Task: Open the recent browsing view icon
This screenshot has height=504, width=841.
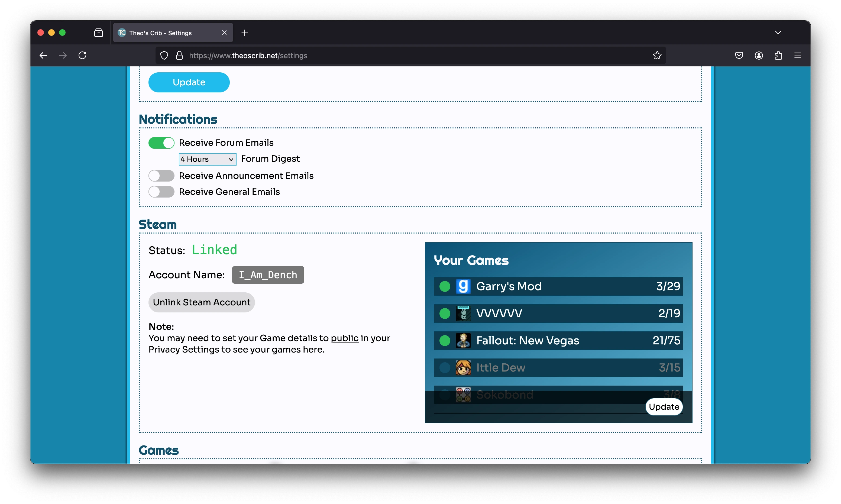Action: 98,33
